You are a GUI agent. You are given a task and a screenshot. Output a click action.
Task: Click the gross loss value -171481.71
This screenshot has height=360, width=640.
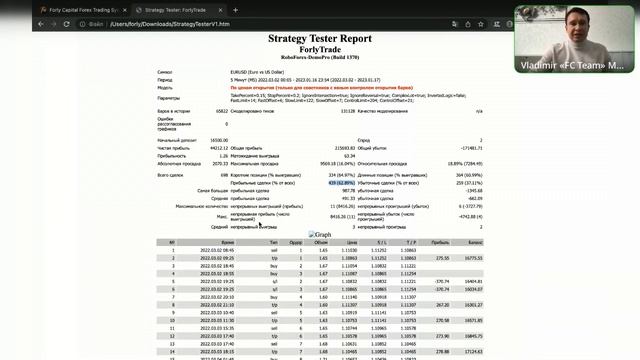pos(471,148)
